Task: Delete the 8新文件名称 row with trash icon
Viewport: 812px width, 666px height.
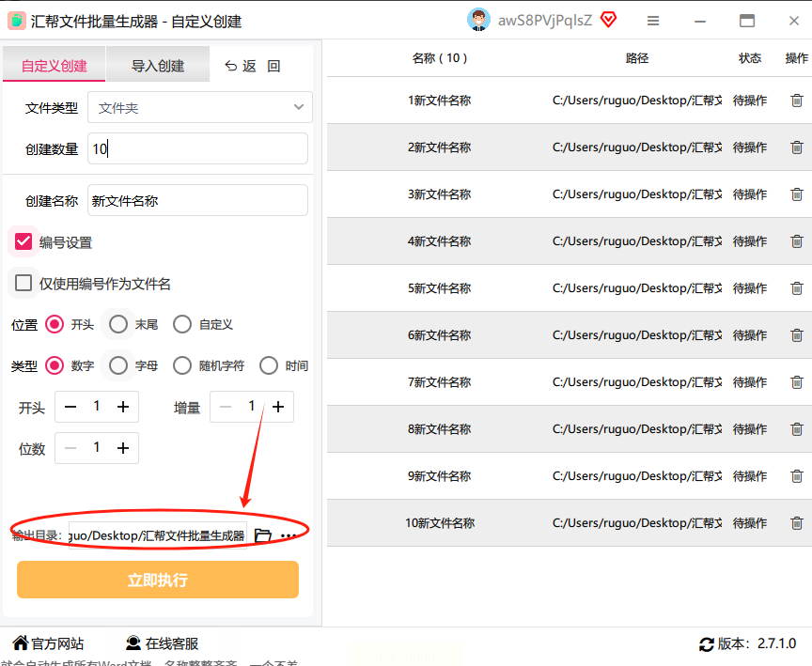Action: pyautogui.click(x=796, y=429)
